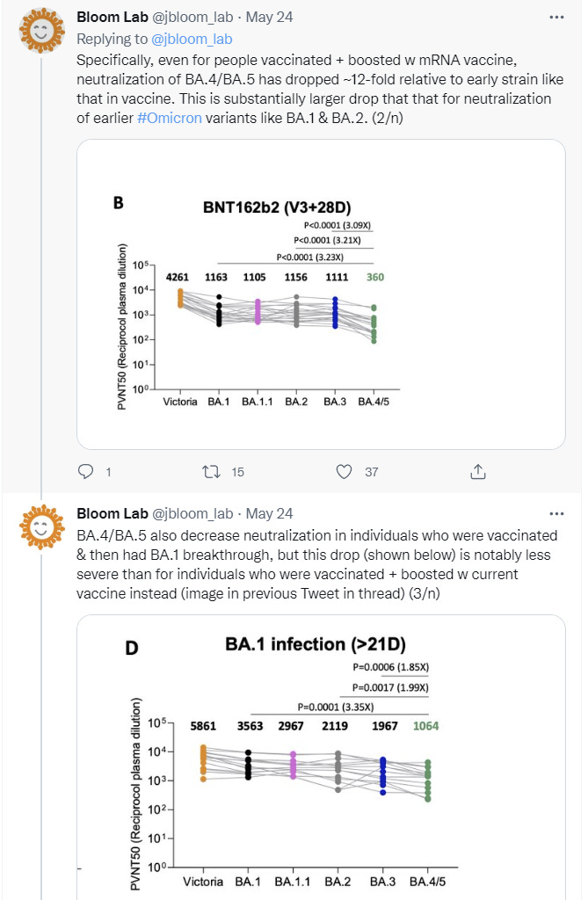588x900 pixels.
Task: Click the share icon under the first tweet
Action: pos(478,472)
